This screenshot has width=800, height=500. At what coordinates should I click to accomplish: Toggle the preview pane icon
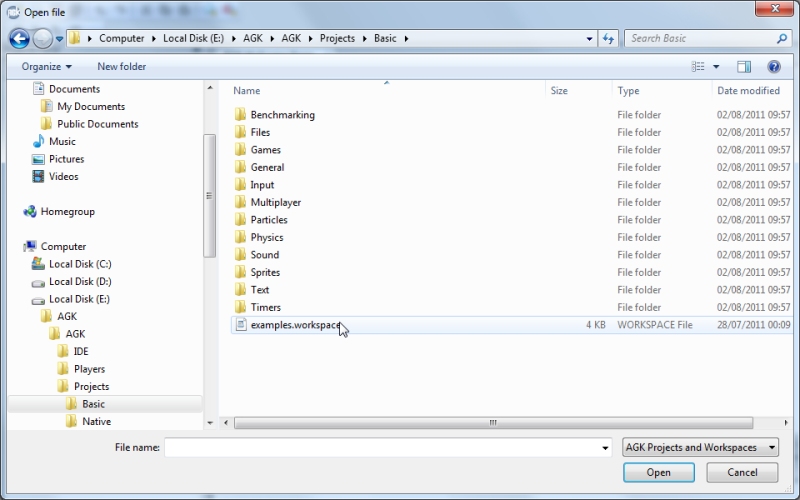[x=744, y=66]
